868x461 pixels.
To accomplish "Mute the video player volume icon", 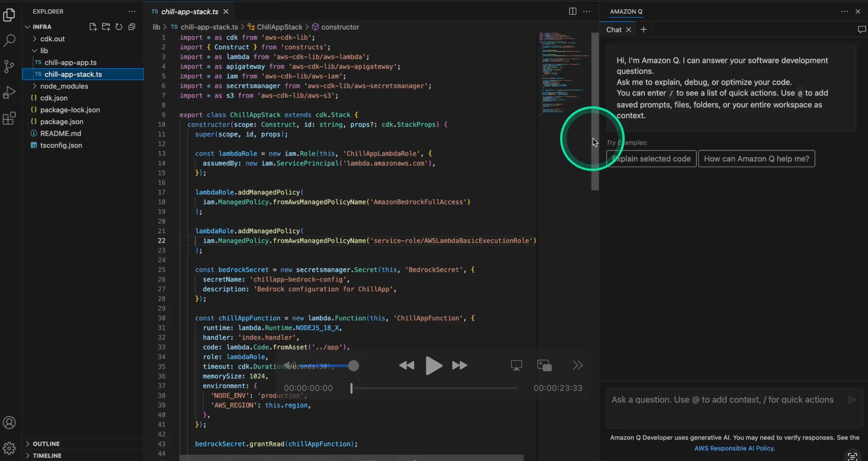I will coord(289,365).
